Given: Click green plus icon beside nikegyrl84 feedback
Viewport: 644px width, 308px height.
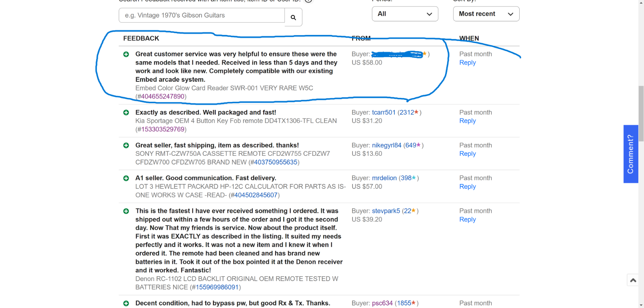Looking at the screenshot, I should tap(126, 145).
